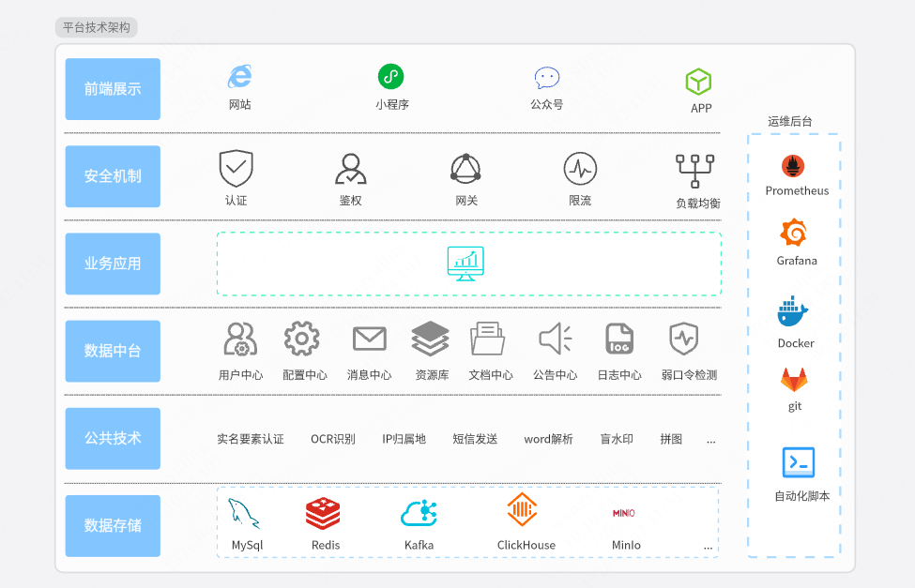Click the 自动化脚本 terminal icon
The width and height of the screenshot is (915, 588).
coord(799,462)
